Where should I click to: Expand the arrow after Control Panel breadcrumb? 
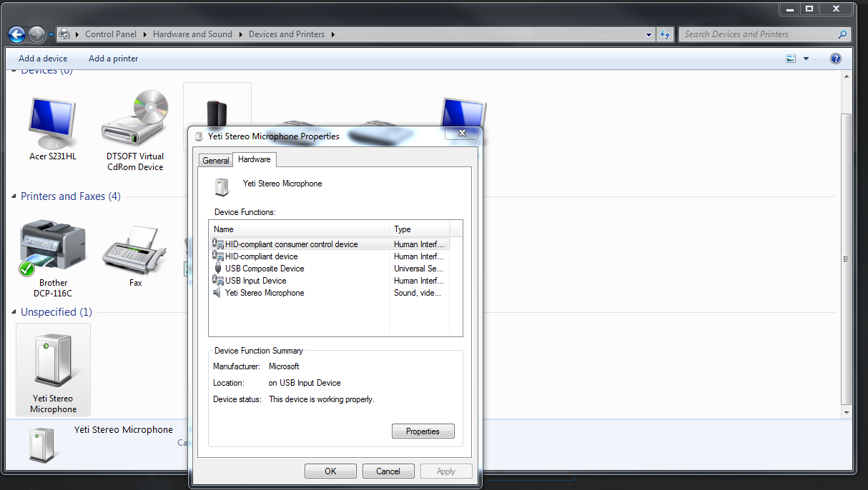click(144, 34)
